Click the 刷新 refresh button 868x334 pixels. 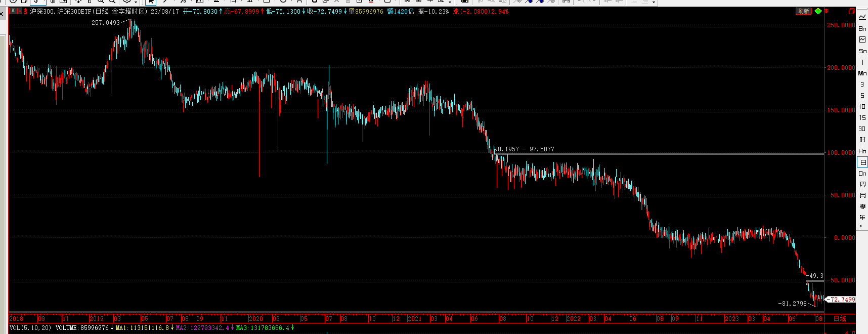804,11
